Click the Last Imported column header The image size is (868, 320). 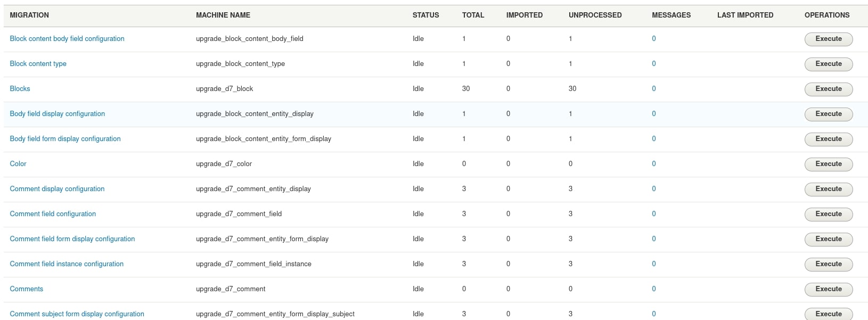[746, 15]
